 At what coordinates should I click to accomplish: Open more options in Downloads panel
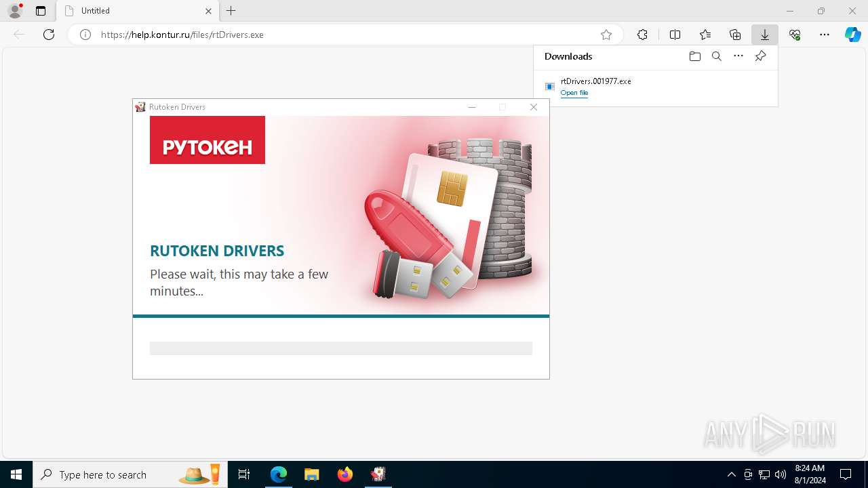coord(738,56)
